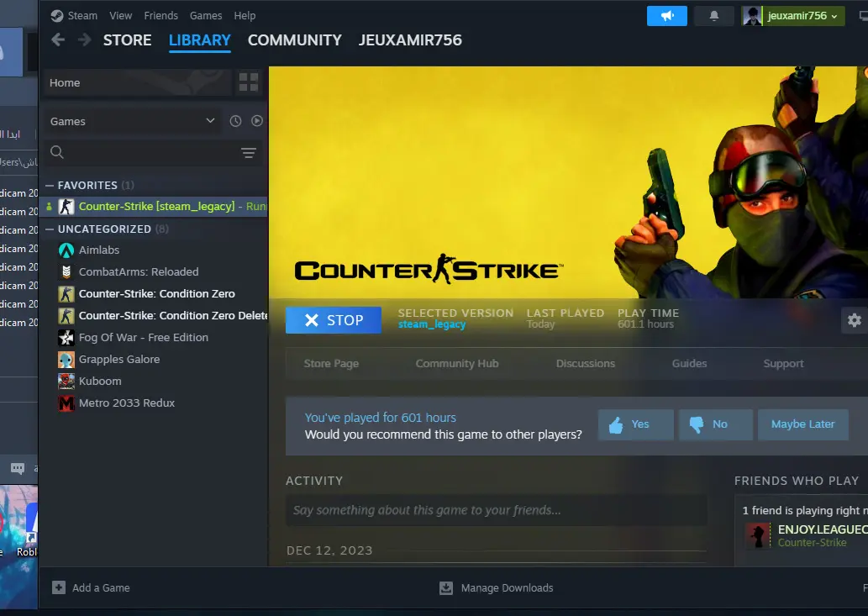Sort by recent activity clock icon

click(235, 121)
